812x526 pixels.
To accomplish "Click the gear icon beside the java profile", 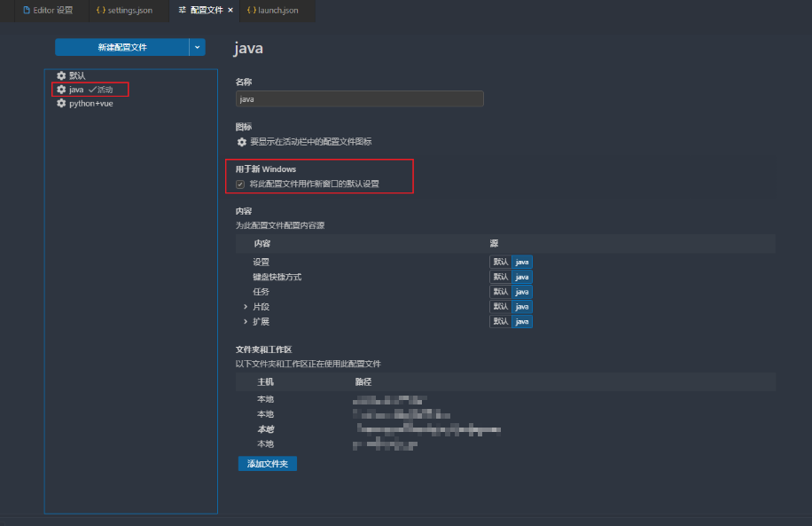I will [x=61, y=89].
